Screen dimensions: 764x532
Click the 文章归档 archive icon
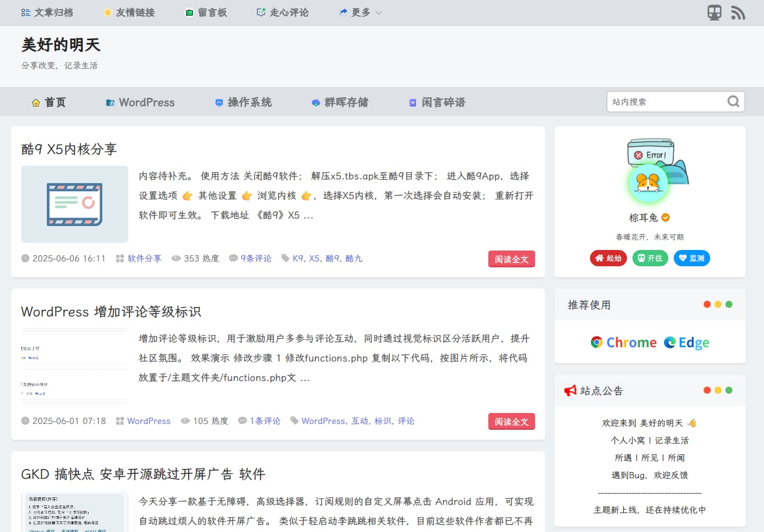click(25, 12)
